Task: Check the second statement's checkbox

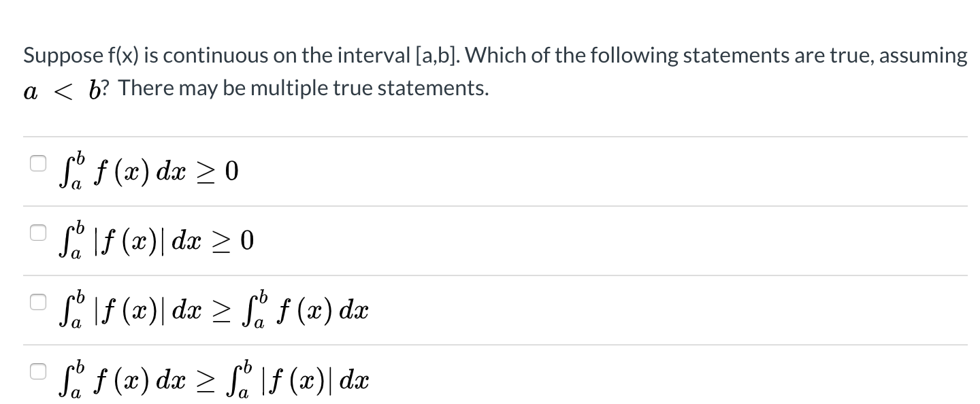Action: point(37,231)
